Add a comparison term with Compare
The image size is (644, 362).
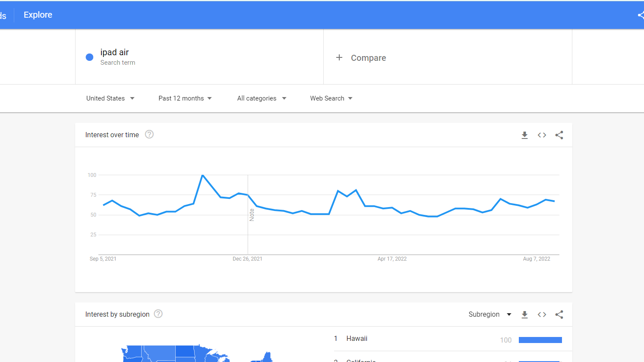coord(361,58)
